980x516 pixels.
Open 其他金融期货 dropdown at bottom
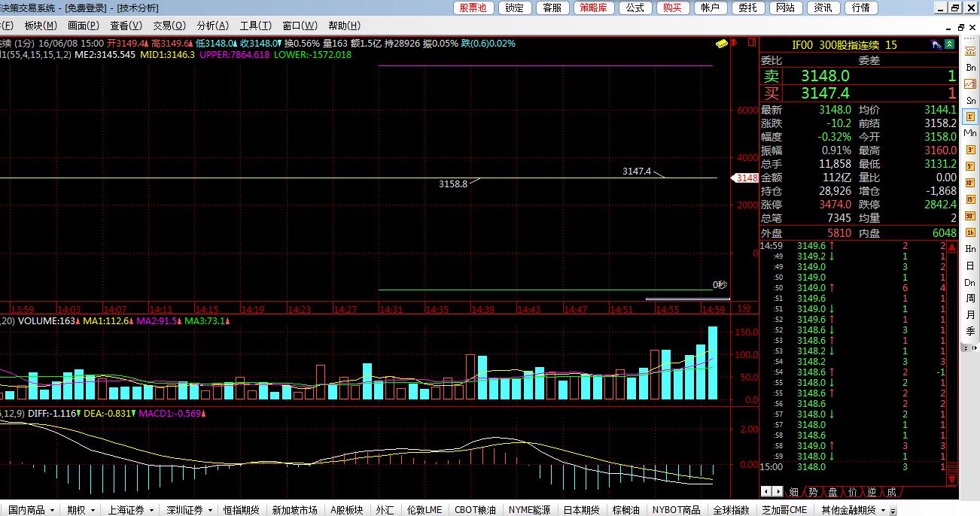[884, 510]
